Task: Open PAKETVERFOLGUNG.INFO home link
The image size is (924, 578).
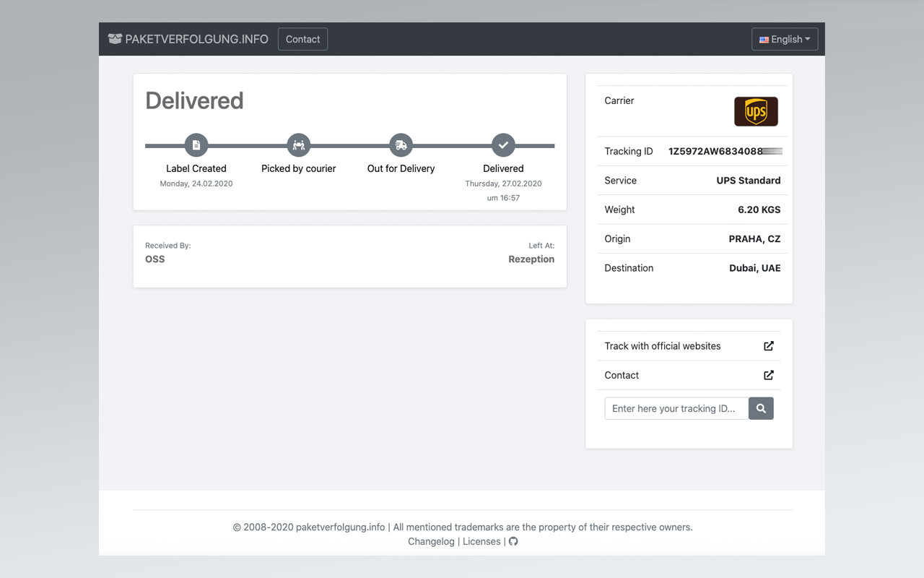Action: (x=188, y=39)
